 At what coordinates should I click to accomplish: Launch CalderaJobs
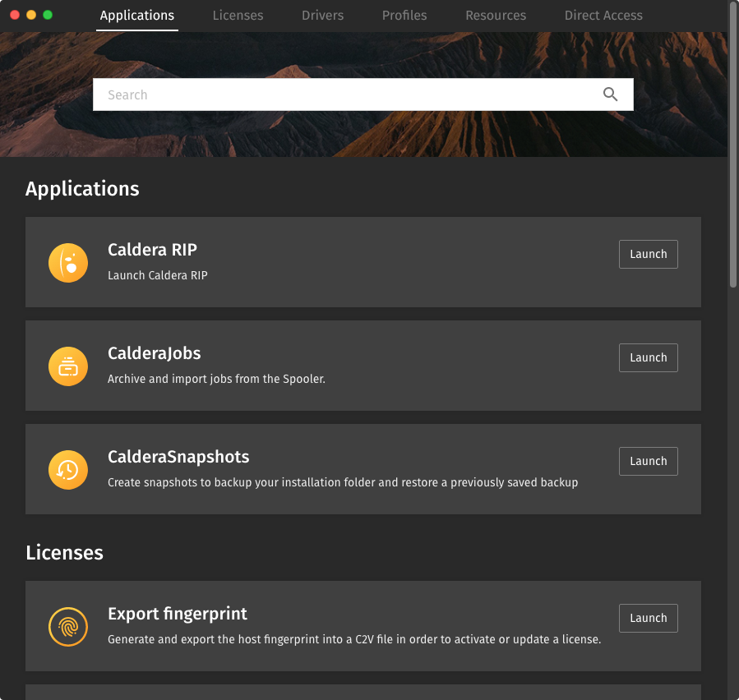coord(649,358)
